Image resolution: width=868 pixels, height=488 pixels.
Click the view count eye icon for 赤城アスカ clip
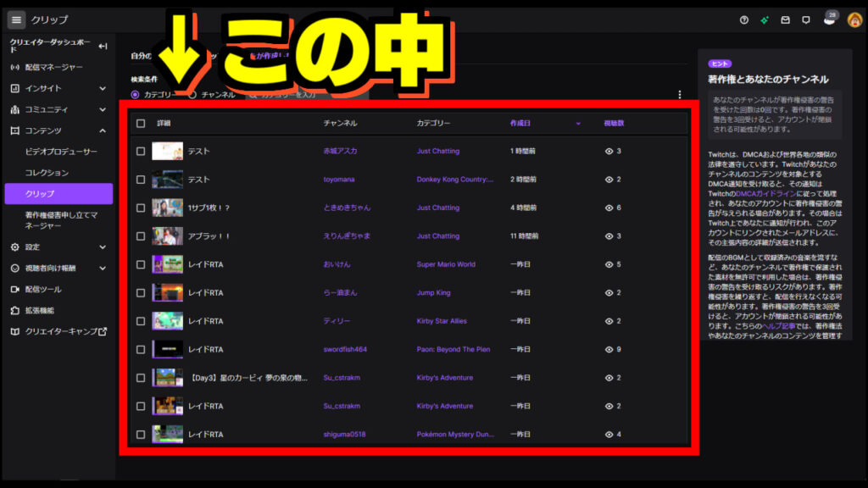click(609, 151)
